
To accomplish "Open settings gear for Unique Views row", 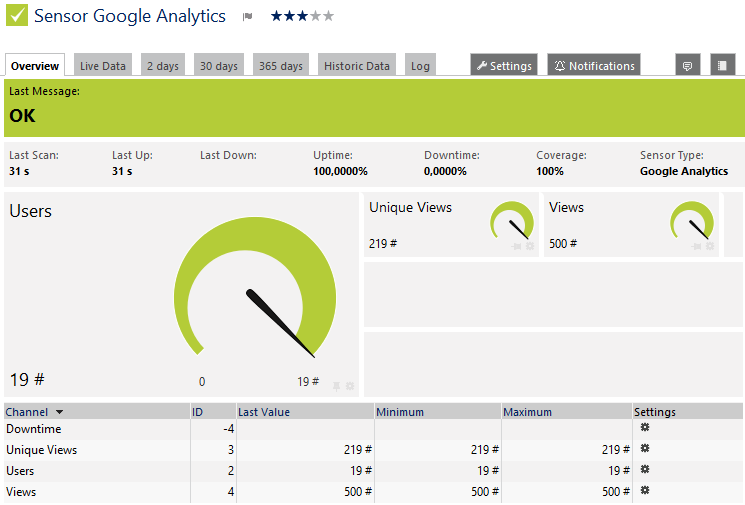I will [x=645, y=448].
